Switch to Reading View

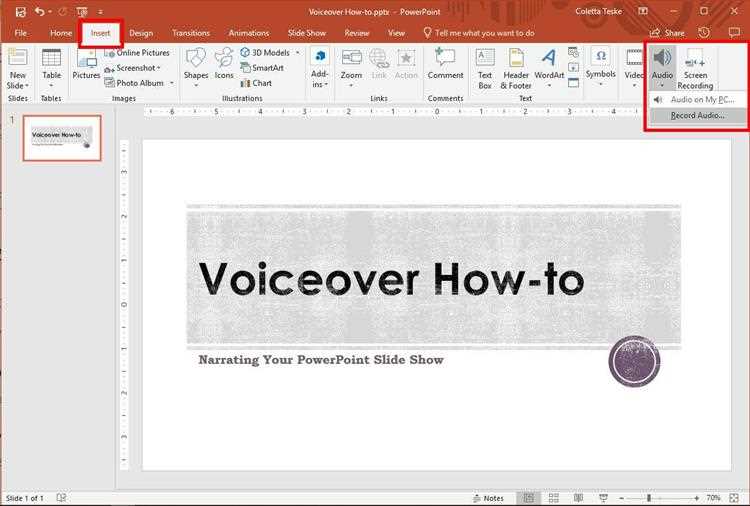pyautogui.click(x=578, y=498)
